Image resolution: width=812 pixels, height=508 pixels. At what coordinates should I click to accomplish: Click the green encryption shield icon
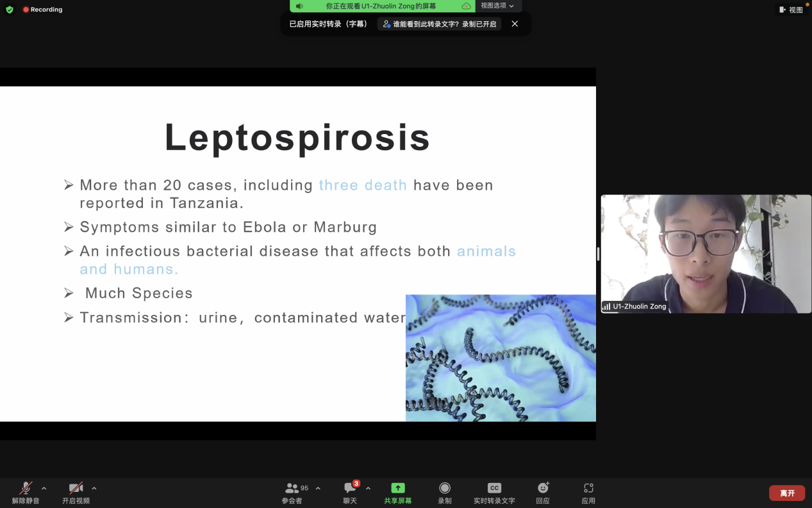click(10, 10)
